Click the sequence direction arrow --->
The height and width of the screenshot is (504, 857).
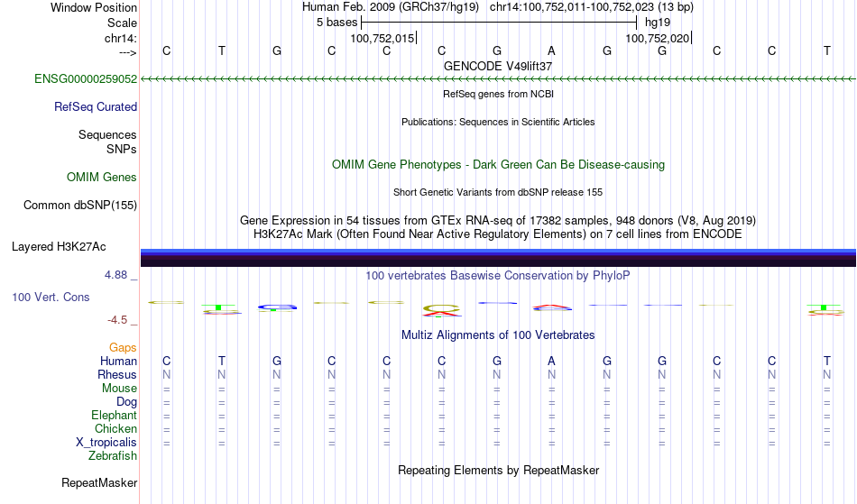[128, 52]
